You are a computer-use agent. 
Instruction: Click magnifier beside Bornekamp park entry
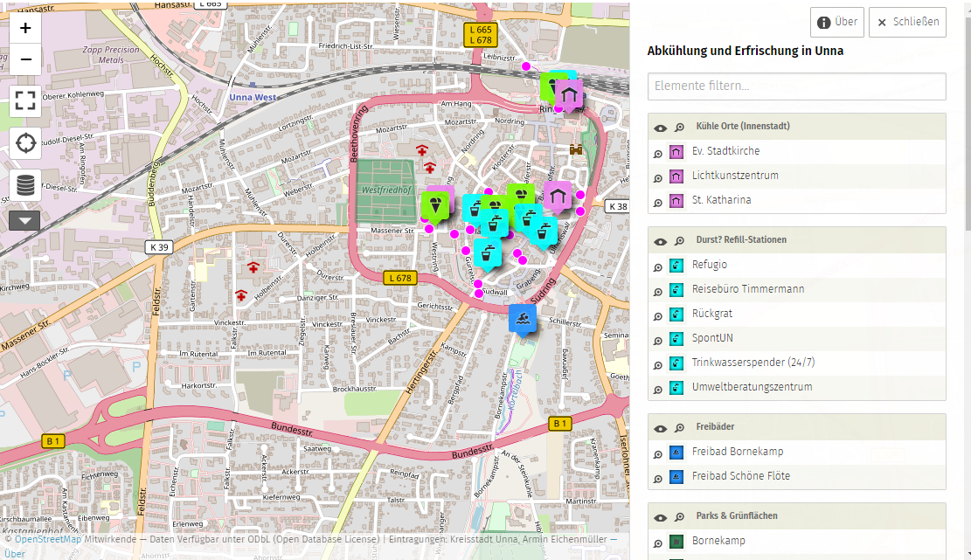(657, 544)
